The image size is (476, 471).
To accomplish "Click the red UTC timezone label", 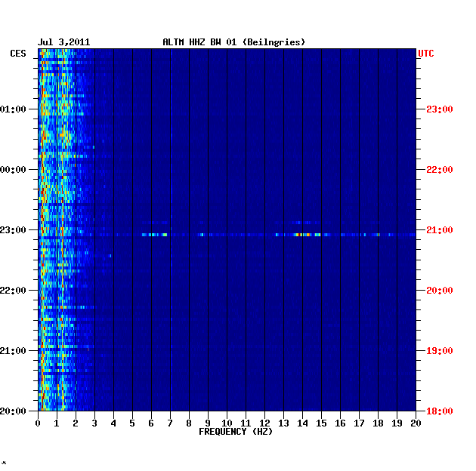I will [426, 54].
